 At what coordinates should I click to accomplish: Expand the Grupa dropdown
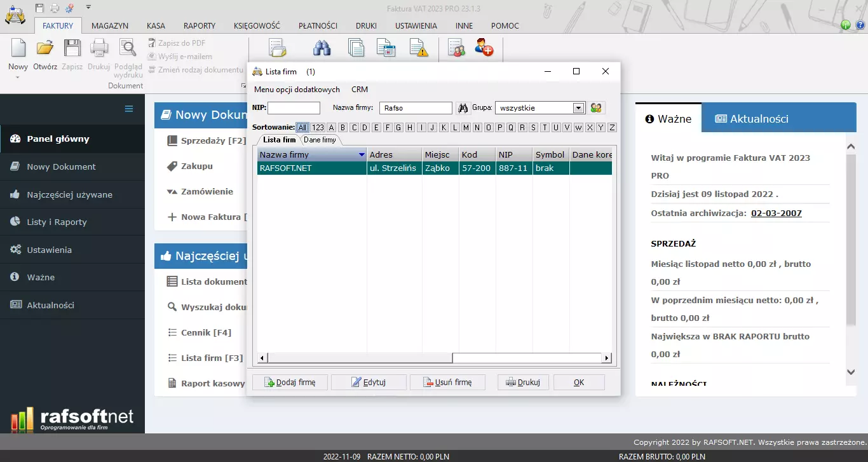[x=578, y=108]
